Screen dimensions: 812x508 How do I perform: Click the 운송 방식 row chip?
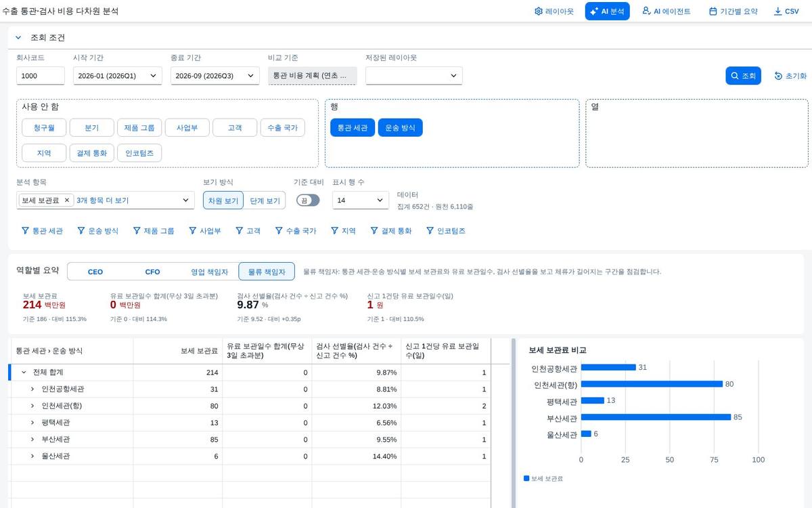[400, 127]
